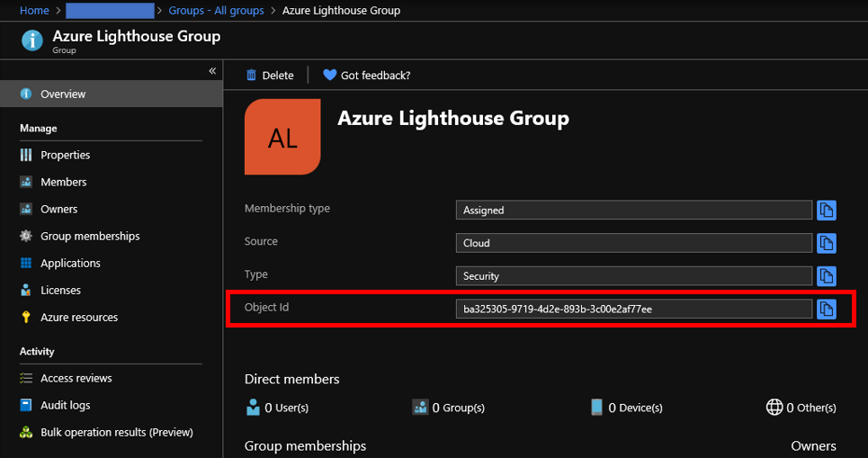Click the Device(s) phone icon
This screenshot has width=868, height=458.
tap(596, 407)
